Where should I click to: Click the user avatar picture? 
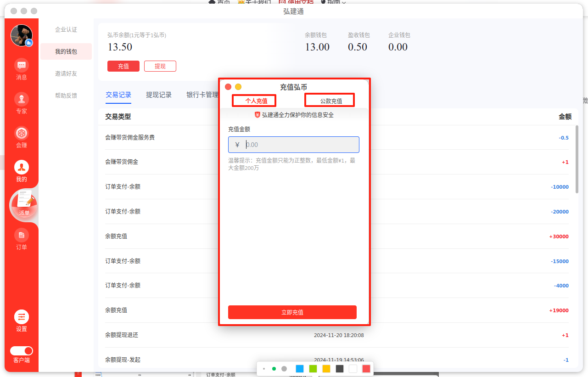click(x=22, y=35)
